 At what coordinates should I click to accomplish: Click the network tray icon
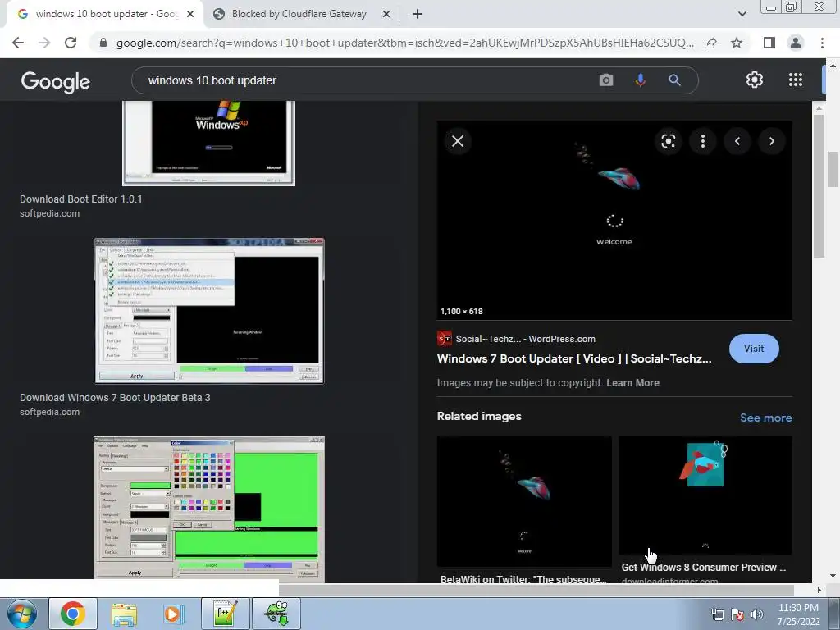click(717, 614)
